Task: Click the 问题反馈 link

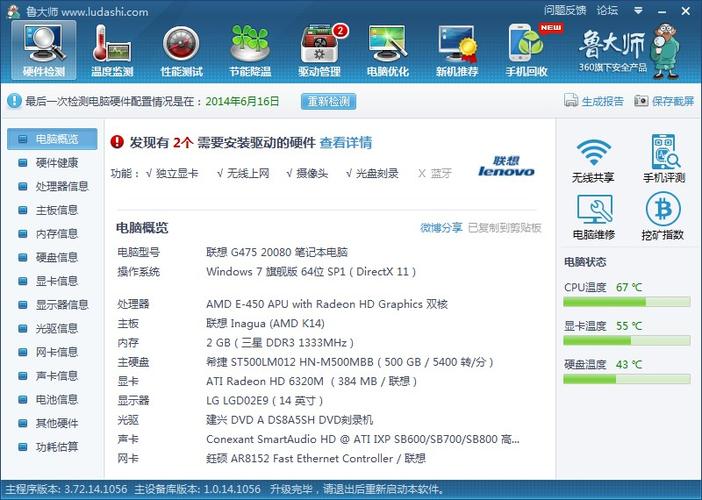Action: [x=565, y=10]
